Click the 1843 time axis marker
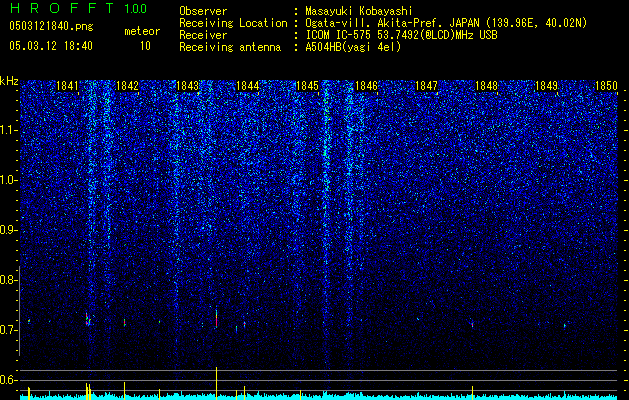 (187, 86)
